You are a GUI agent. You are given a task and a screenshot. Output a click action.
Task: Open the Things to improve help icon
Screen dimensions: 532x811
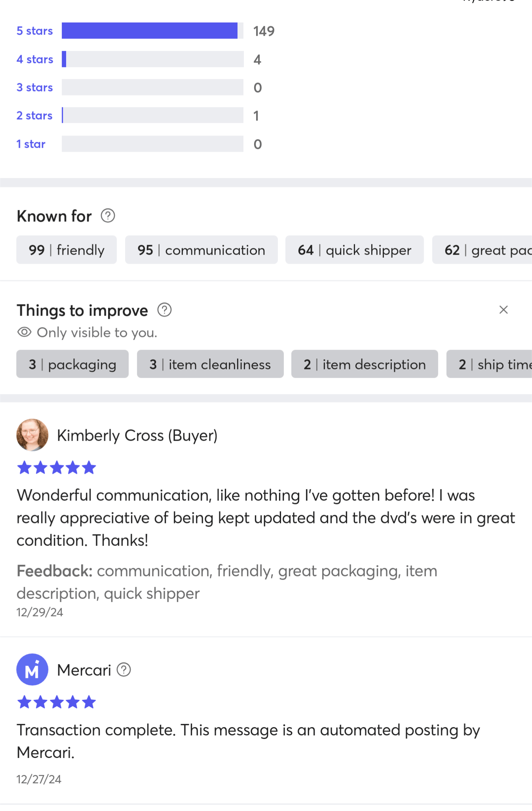(x=164, y=310)
